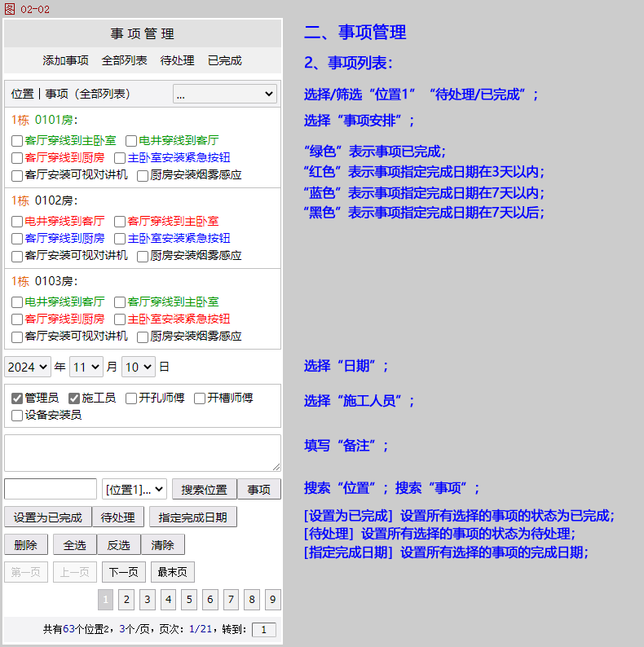Click the 指定完成日期 button
Screen dimensions: 644x647
click(x=193, y=517)
